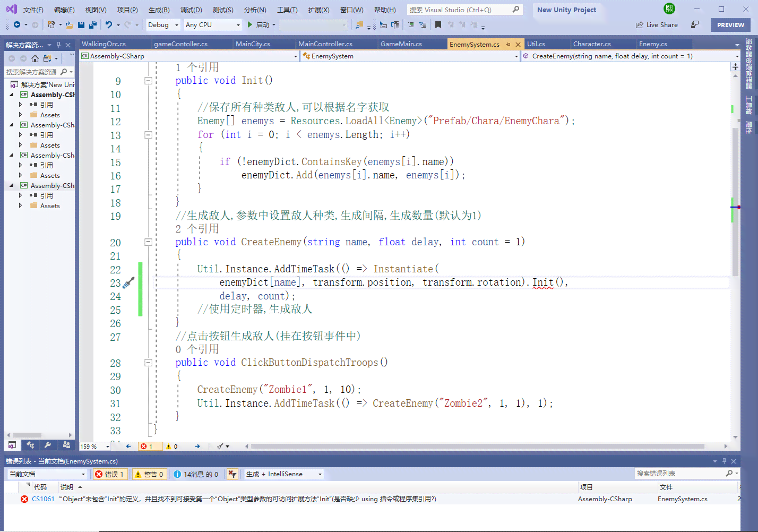Click the CS1061 error code link
This screenshot has height=532, width=758.
coord(43,499)
